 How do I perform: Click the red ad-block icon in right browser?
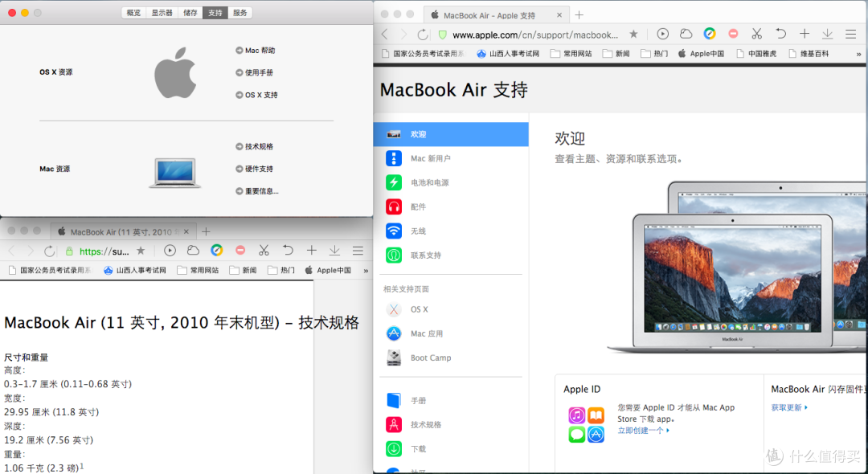tap(734, 34)
